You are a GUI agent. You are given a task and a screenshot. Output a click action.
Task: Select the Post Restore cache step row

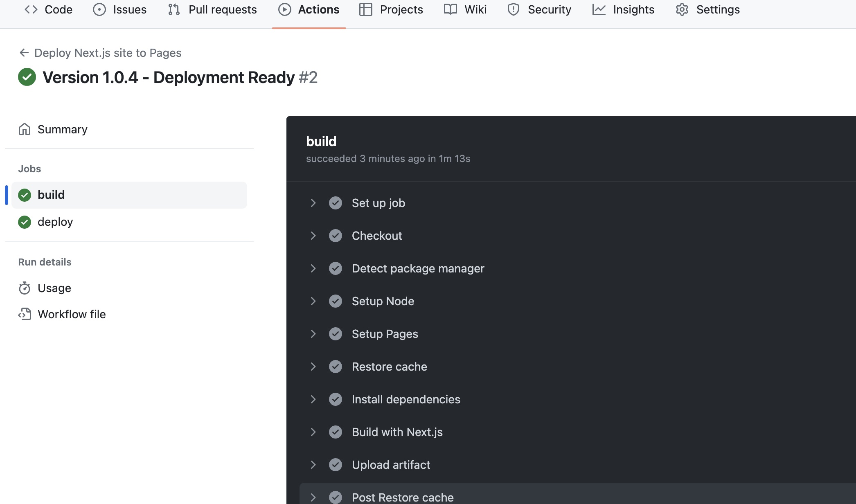[x=403, y=497]
